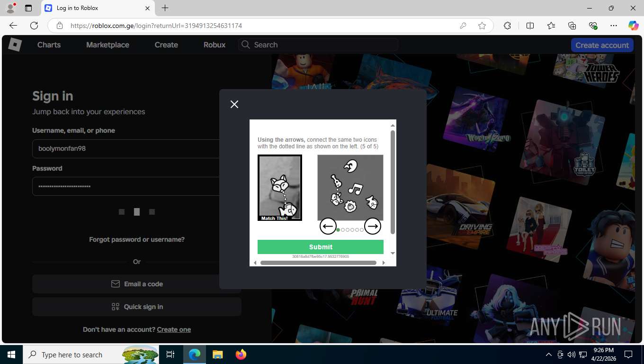Open Split screen view
The width and height of the screenshot is (644, 364).
click(530, 26)
